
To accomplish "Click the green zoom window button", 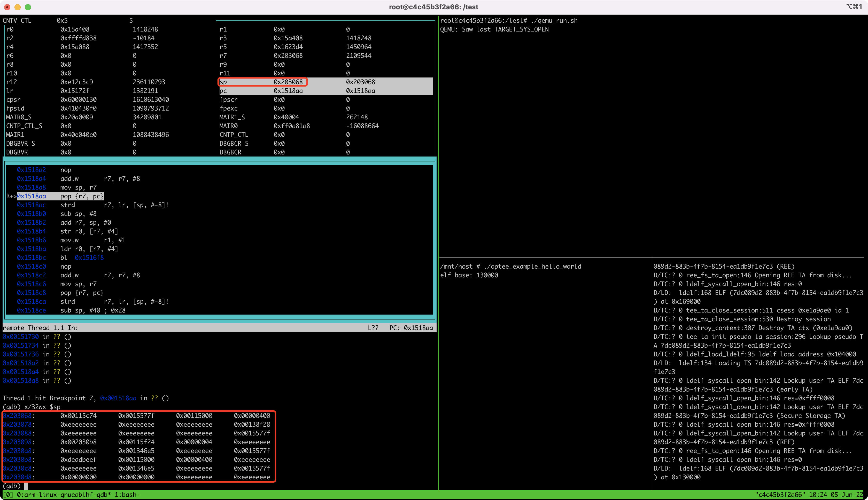I will click(28, 7).
